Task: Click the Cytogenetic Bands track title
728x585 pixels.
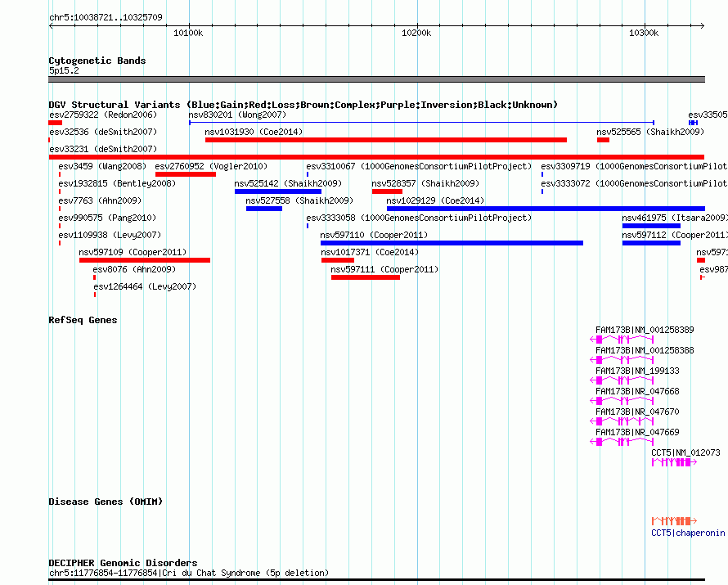Action: (x=97, y=61)
